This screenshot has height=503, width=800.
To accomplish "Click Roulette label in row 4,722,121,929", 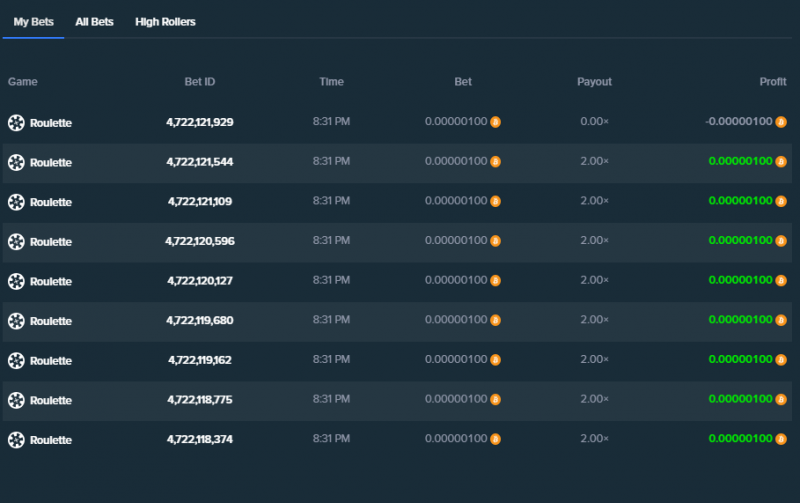I will click(x=51, y=123).
